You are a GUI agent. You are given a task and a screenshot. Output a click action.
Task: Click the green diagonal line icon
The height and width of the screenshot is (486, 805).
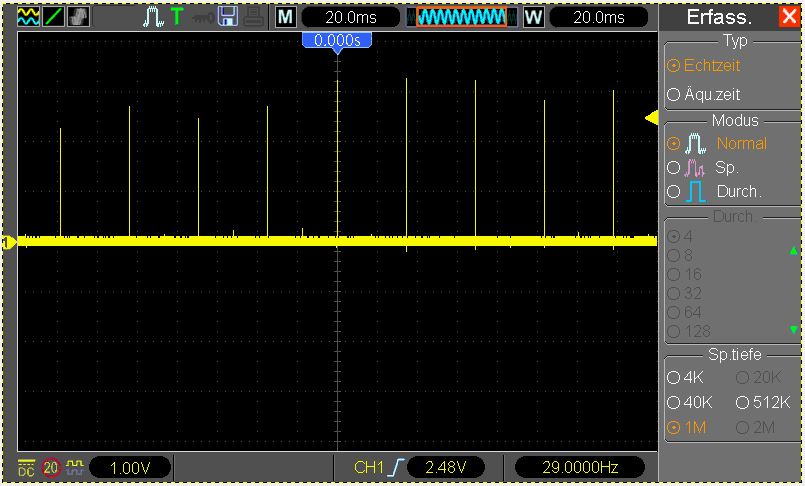53,17
